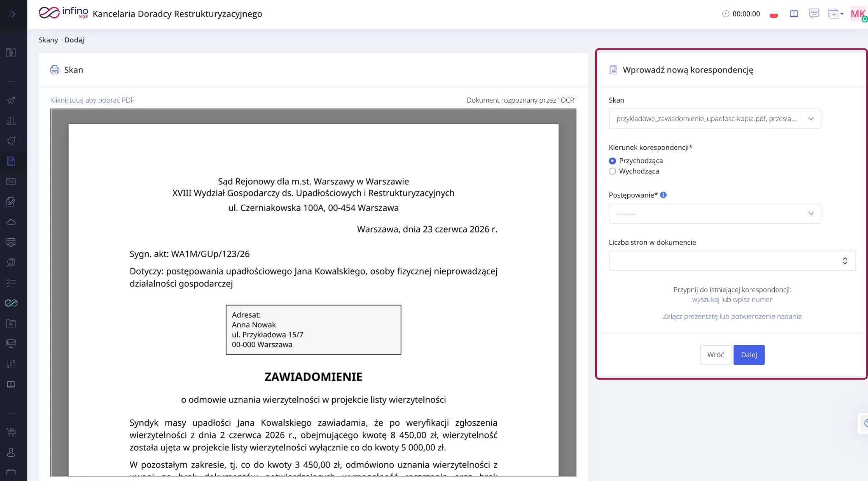Click the Postępowanie info icon
868x481 pixels.
point(663,195)
